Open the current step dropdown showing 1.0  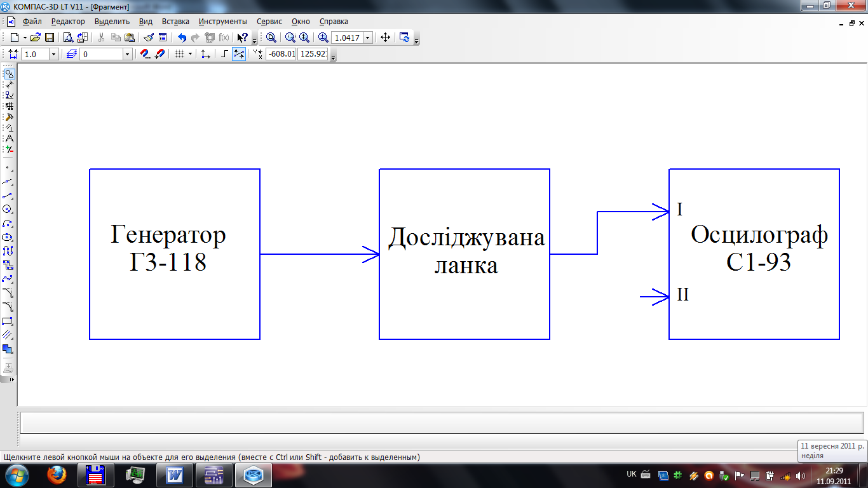coord(54,55)
